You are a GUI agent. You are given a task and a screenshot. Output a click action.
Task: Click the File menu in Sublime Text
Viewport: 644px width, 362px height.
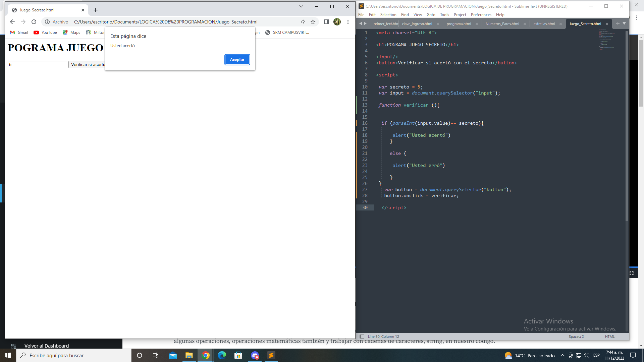(x=363, y=15)
